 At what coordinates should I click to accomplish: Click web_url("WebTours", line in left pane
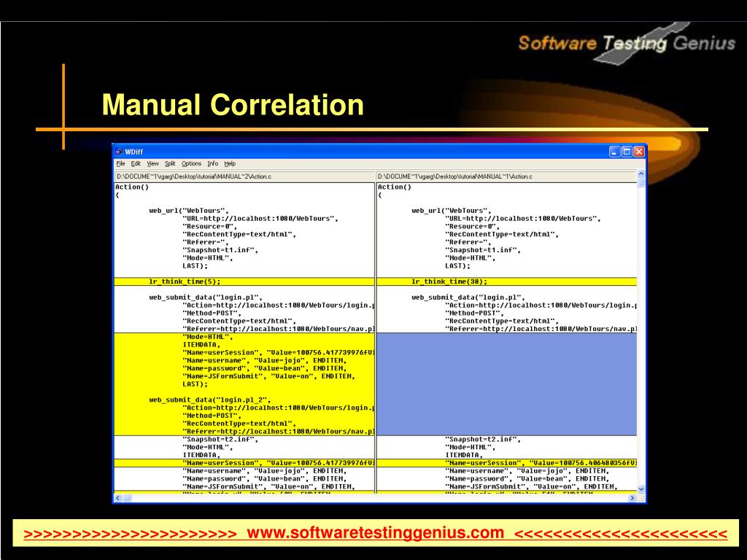(189, 211)
